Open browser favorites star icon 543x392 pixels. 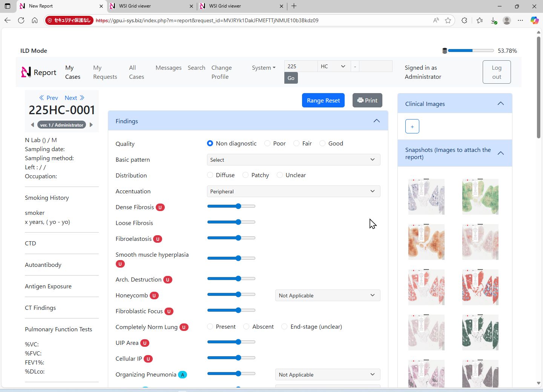pyautogui.click(x=448, y=20)
